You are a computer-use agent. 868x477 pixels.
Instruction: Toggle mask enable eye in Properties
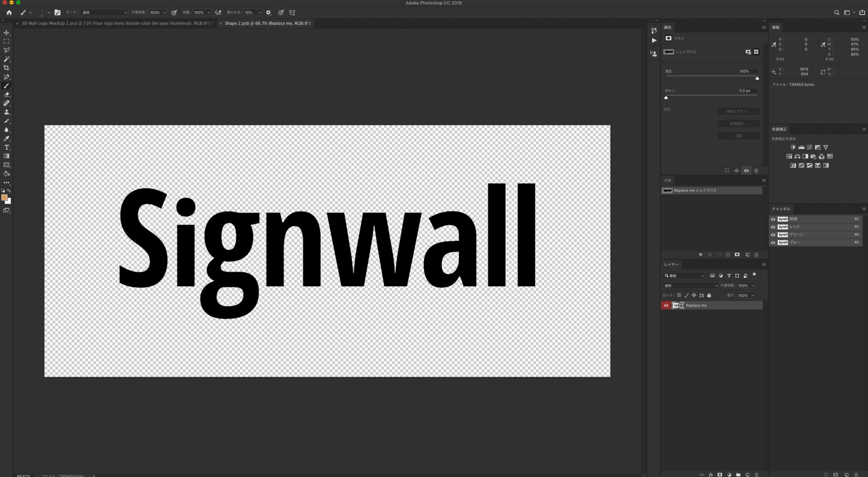tap(746, 170)
